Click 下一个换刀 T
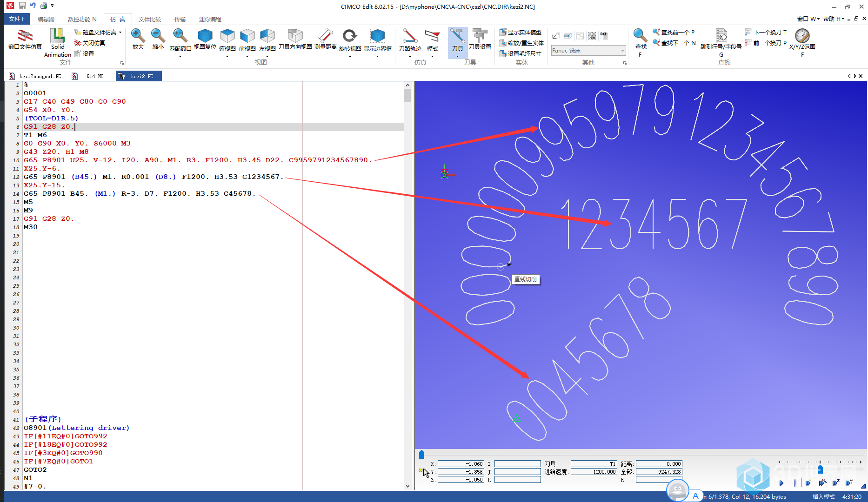868x502 pixels. tap(766, 32)
